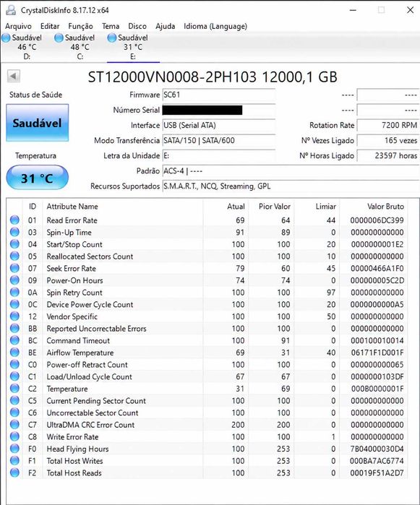420x505 pixels.
Task: Click the Letra da Unidade field E:
Action: pos(219,156)
